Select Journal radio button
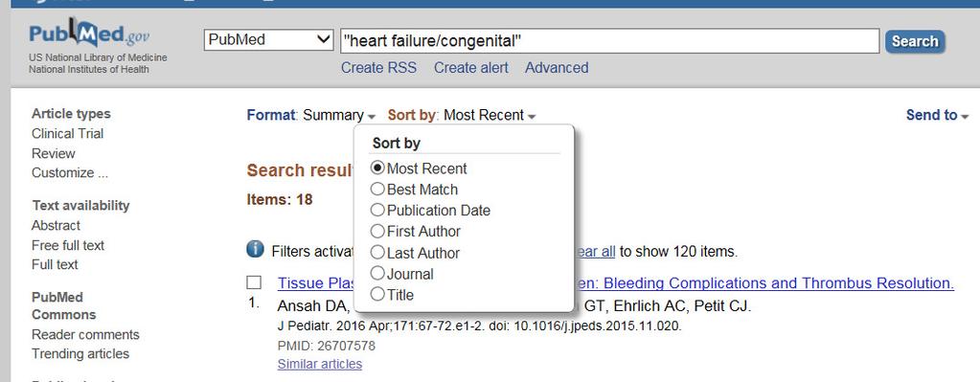The image size is (980, 382). (377, 274)
